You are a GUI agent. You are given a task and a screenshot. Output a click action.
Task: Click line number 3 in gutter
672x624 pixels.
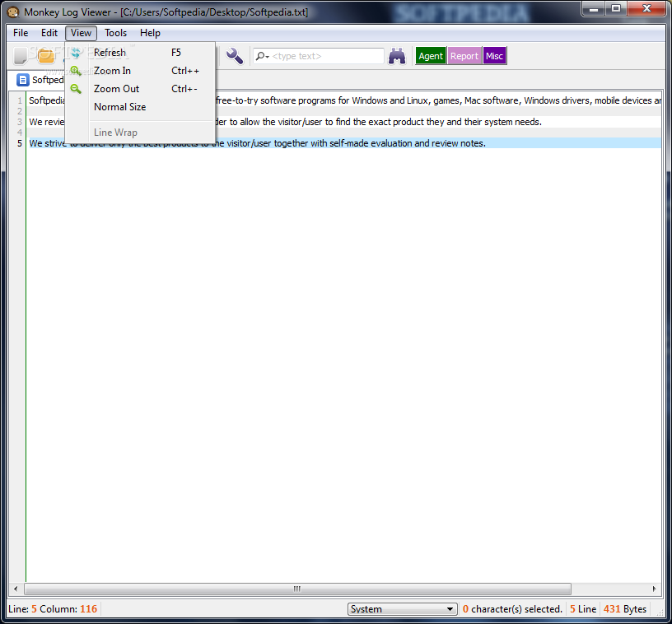click(19, 122)
